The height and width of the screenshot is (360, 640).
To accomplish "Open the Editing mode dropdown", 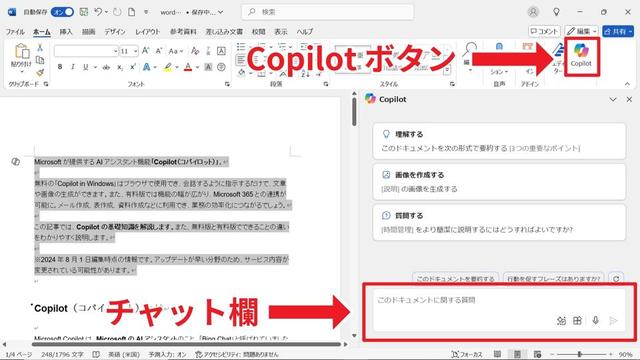I will [x=582, y=31].
